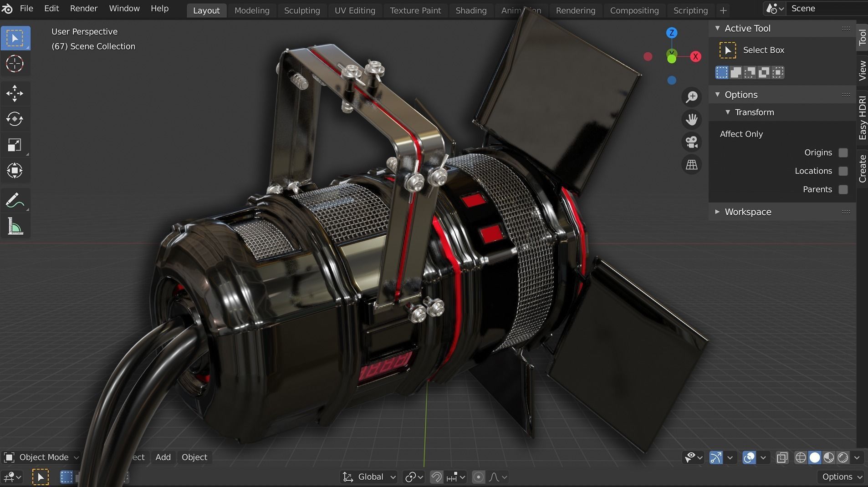
Task: Snap view to Z axis on gizmo
Action: tap(672, 33)
